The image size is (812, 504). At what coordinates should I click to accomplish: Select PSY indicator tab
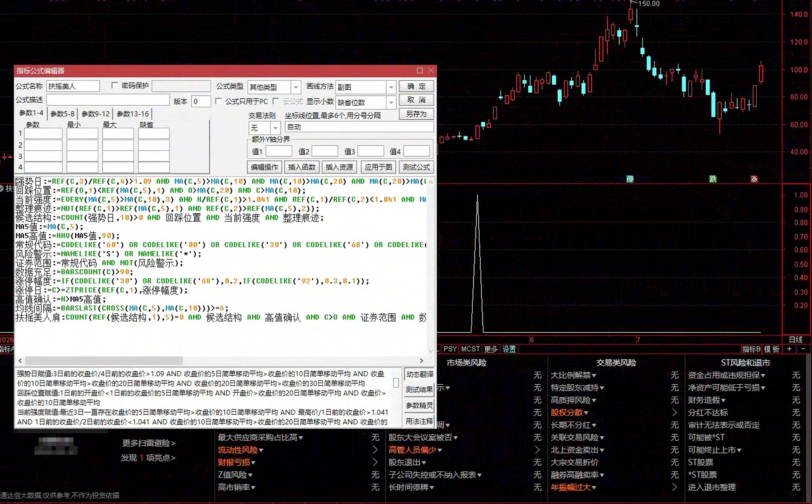click(x=450, y=349)
